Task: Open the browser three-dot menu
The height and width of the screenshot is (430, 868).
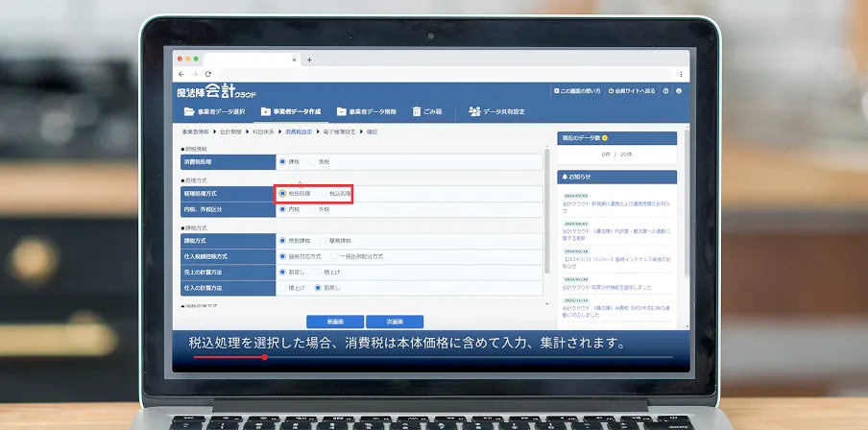Action: [681, 74]
